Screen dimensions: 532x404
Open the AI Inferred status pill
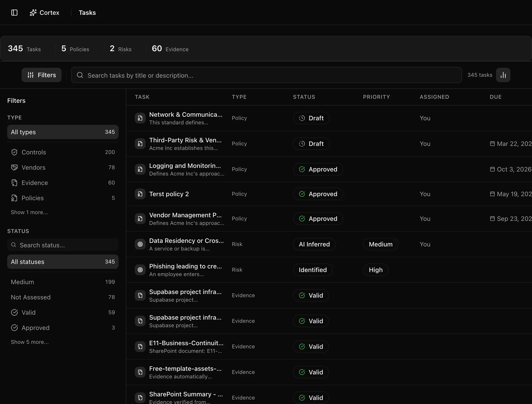tap(314, 244)
